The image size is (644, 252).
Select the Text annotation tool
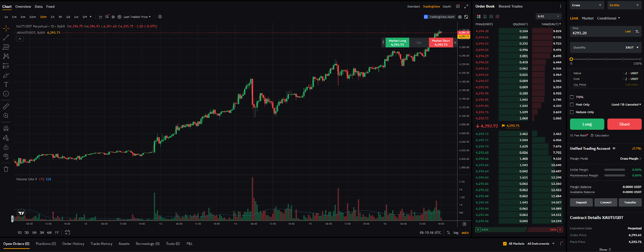(x=6, y=84)
